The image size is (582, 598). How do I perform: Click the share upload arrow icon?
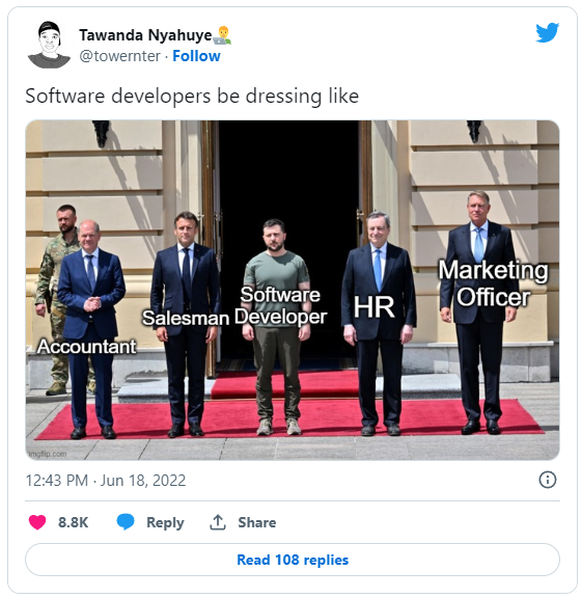pos(218,522)
